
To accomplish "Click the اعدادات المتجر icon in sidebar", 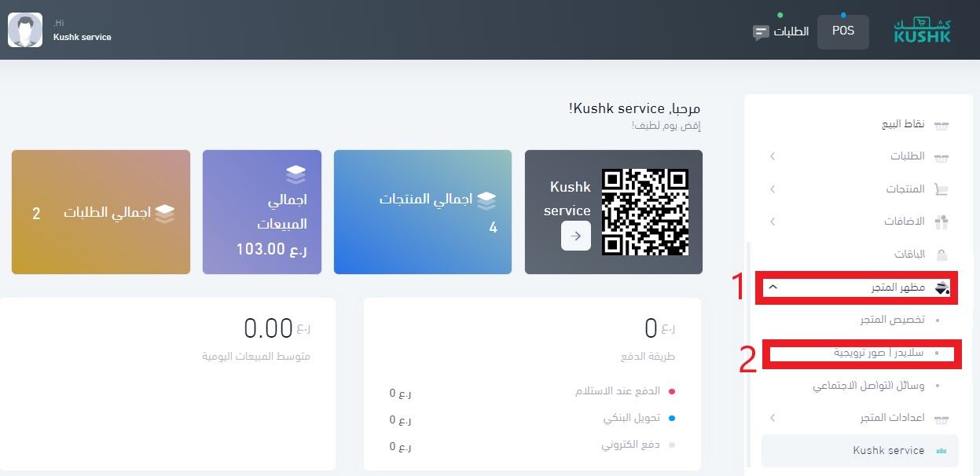I will tap(941, 419).
